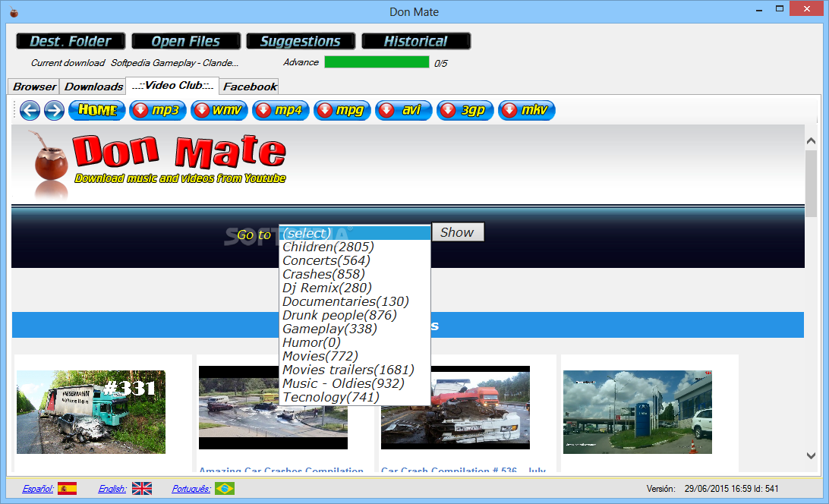Go back with the left arrow icon
The width and height of the screenshot is (829, 504).
click(30, 110)
